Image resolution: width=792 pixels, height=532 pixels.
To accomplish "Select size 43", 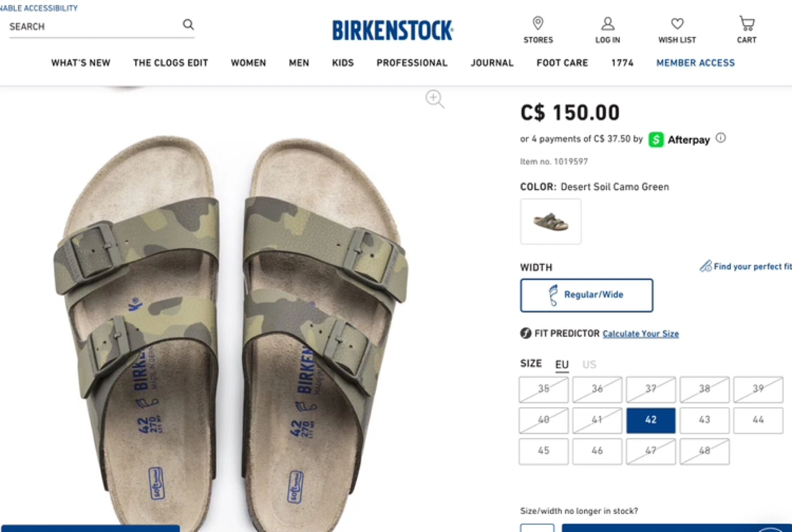I will [704, 420].
